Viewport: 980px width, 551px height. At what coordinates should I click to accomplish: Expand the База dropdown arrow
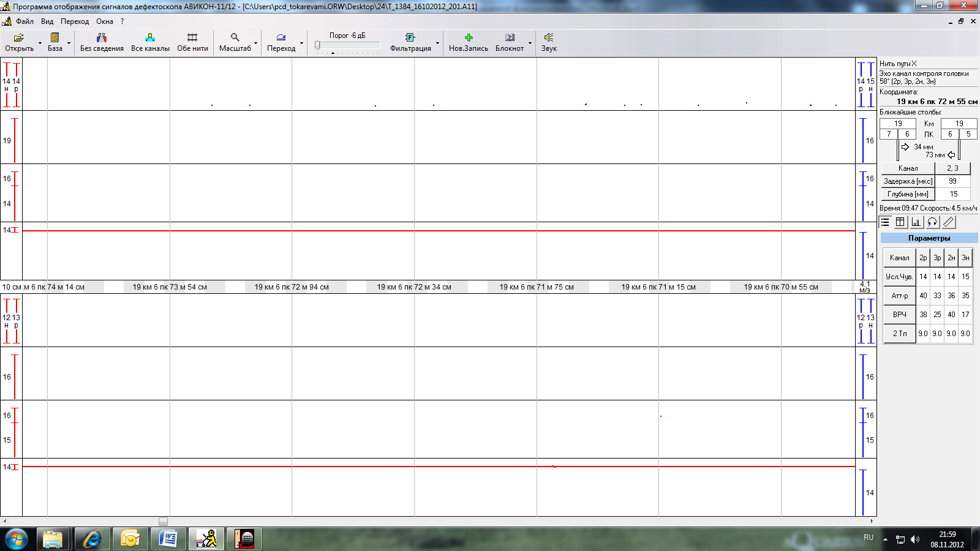[x=69, y=43]
